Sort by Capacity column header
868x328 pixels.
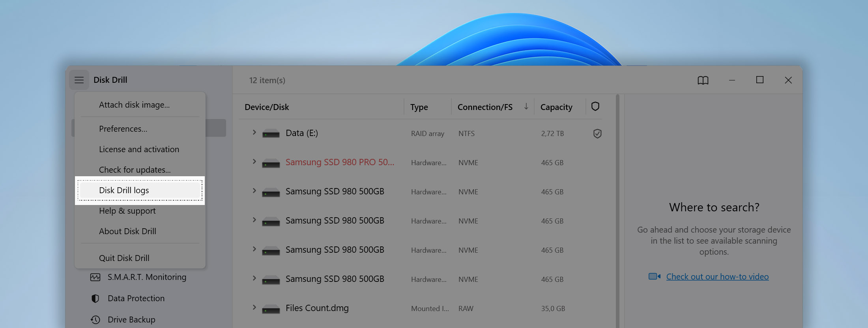556,107
